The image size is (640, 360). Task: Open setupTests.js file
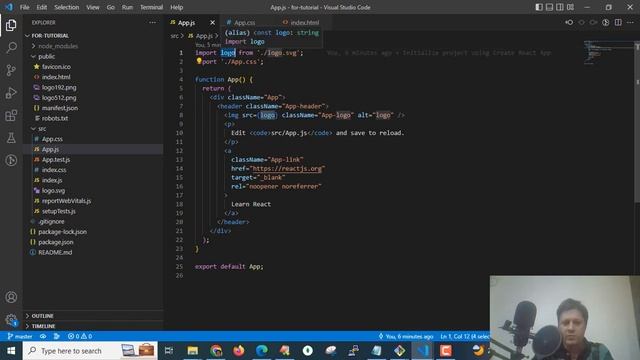point(93,211)
